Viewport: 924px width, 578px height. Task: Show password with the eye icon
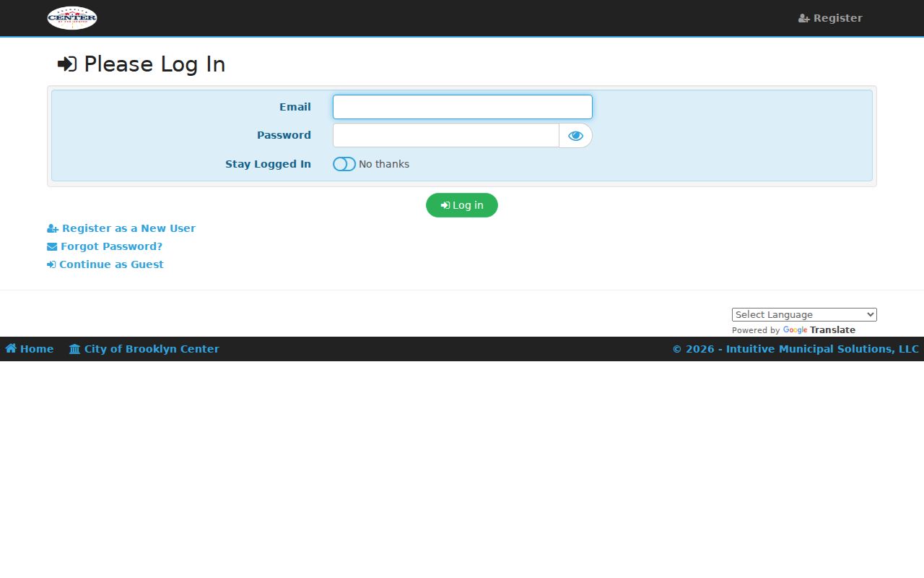click(x=575, y=135)
